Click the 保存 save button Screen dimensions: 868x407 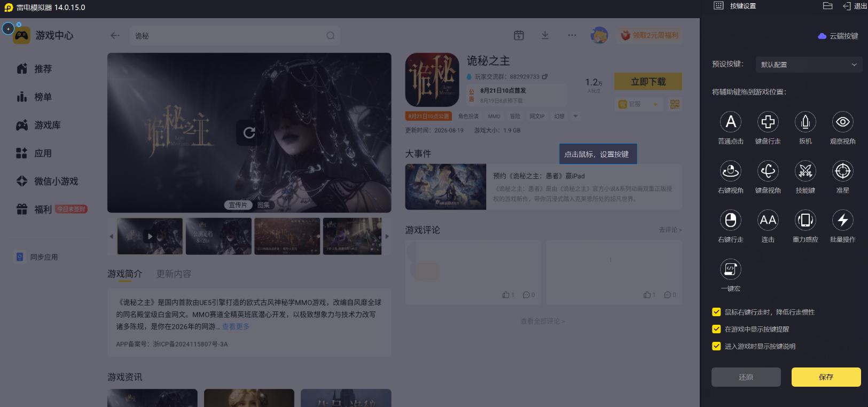coord(826,377)
